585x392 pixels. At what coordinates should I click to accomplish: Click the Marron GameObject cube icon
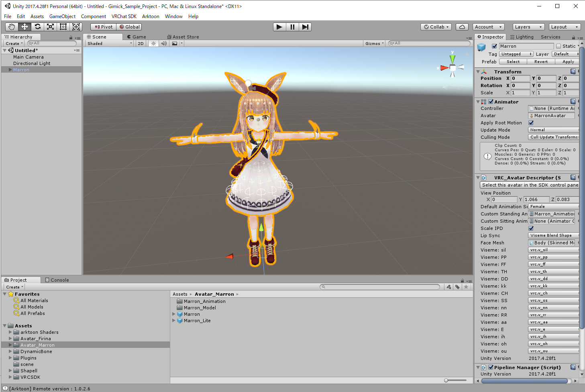coord(481,47)
